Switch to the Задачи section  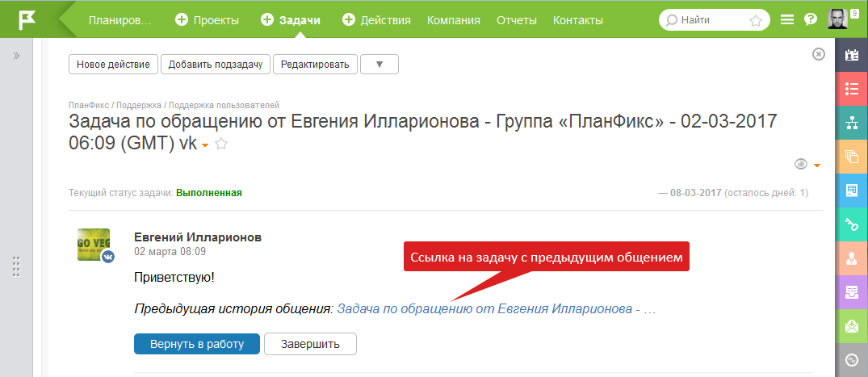pos(300,20)
